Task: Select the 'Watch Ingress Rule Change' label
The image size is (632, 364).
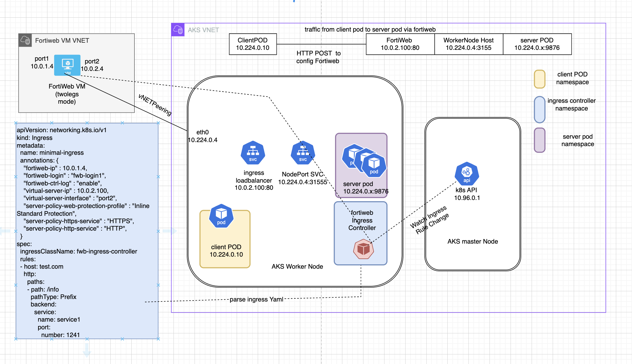Action: [429, 220]
